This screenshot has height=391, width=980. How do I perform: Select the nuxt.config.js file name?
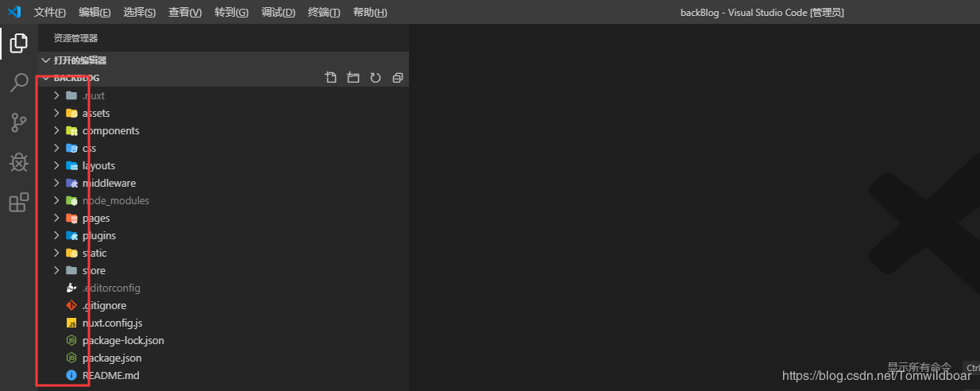click(x=112, y=323)
